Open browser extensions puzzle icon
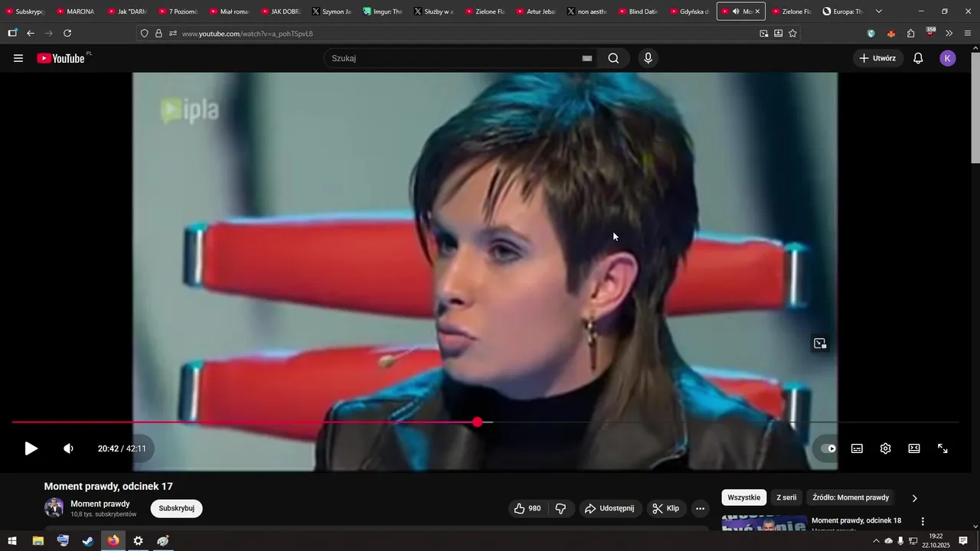The image size is (980, 551). (910, 34)
